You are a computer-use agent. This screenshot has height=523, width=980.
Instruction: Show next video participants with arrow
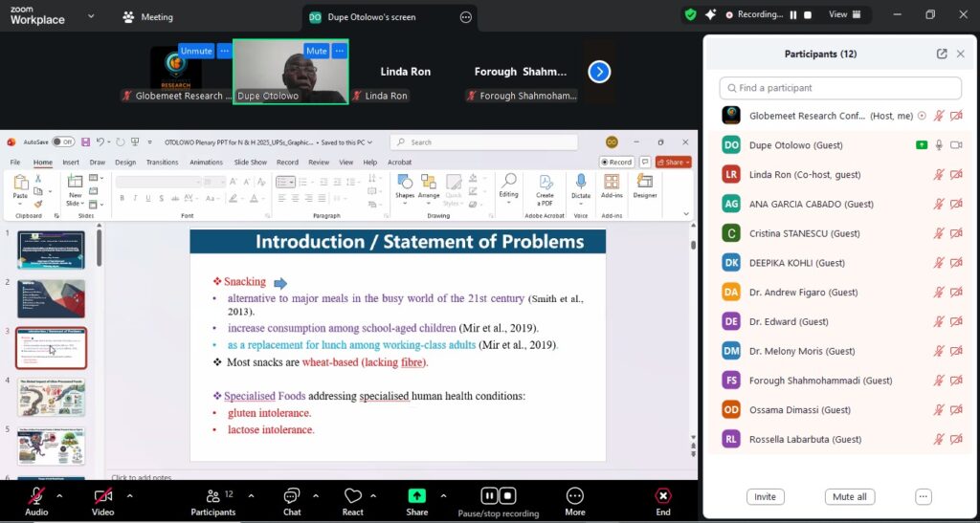pos(599,72)
